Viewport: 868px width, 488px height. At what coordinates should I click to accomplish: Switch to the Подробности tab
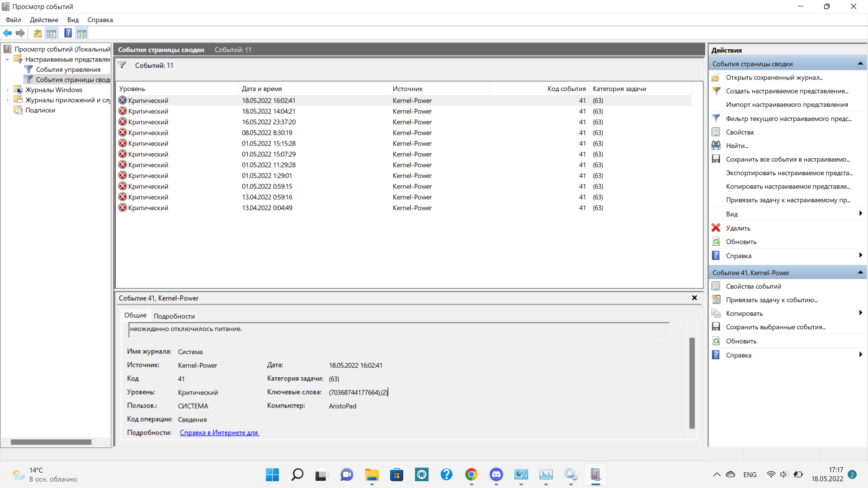tap(174, 316)
